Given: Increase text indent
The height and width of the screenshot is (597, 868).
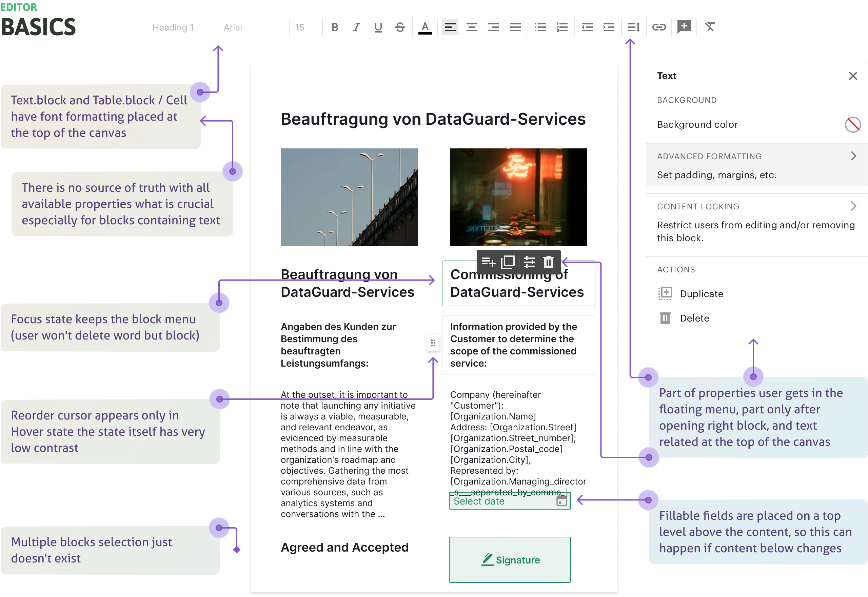Looking at the screenshot, I should coord(609,27).
